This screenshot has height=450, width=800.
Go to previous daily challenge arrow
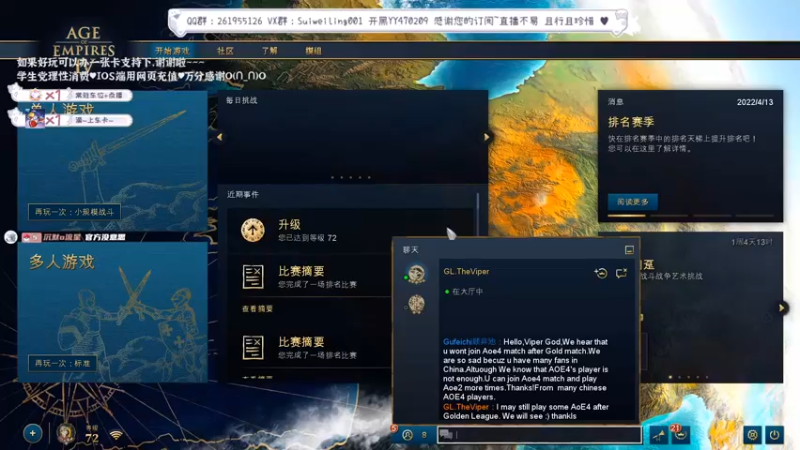click(x=220, y=137)
